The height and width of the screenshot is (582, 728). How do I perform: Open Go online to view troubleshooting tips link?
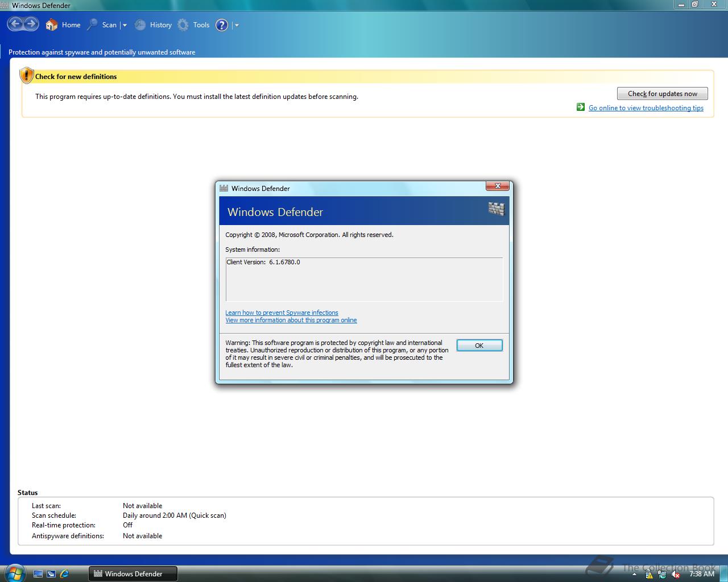pos(646,108)
